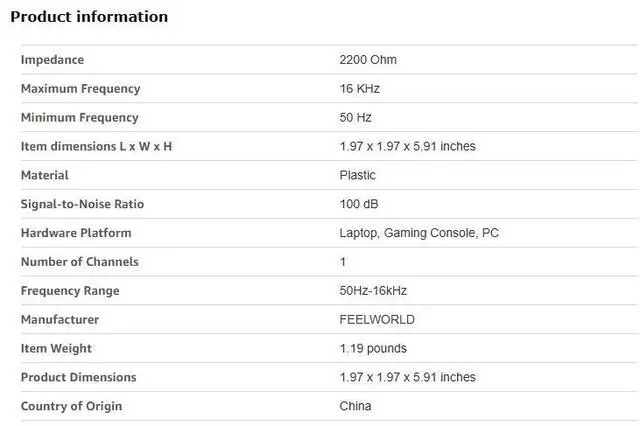
Task: Select the Minimum Frequency label
Action: click(79, 118)
